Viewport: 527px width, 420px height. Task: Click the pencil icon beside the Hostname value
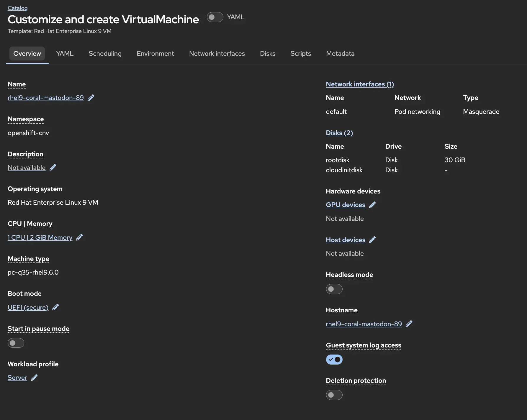pos(409,324)
